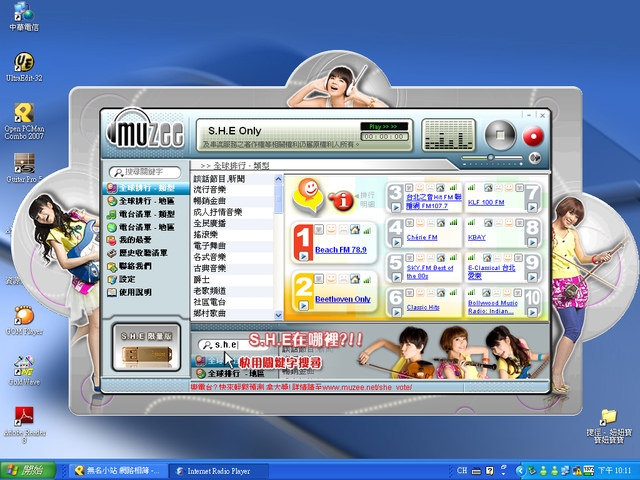Switch to Internet Radio Player taskbar button

click(x=218, y=471)
